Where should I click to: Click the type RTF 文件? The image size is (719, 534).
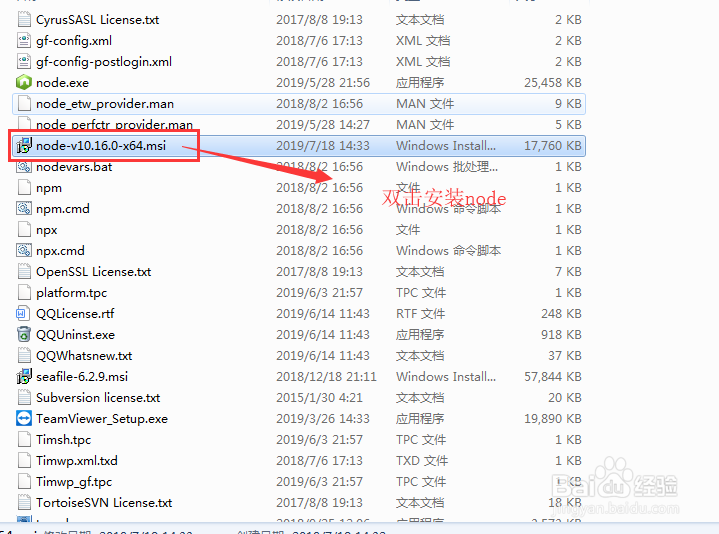pyautogui.click(x=420, y=314)
